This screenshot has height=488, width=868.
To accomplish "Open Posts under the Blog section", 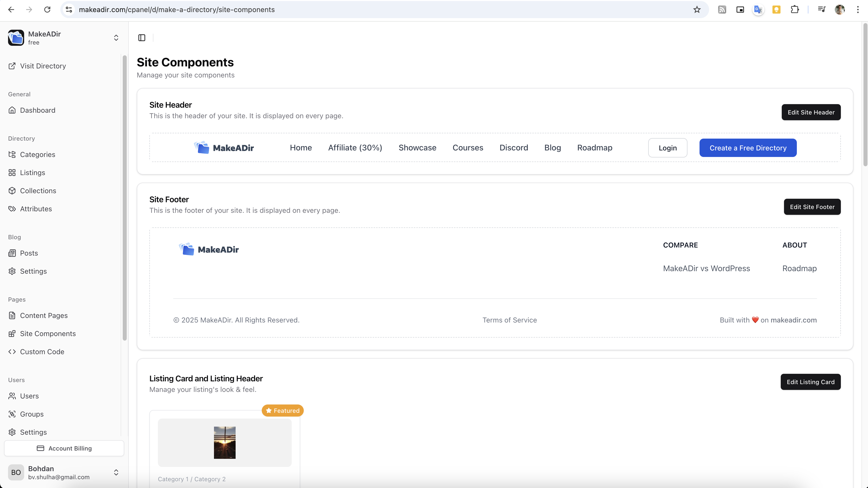I will click(x=29, y=253).
